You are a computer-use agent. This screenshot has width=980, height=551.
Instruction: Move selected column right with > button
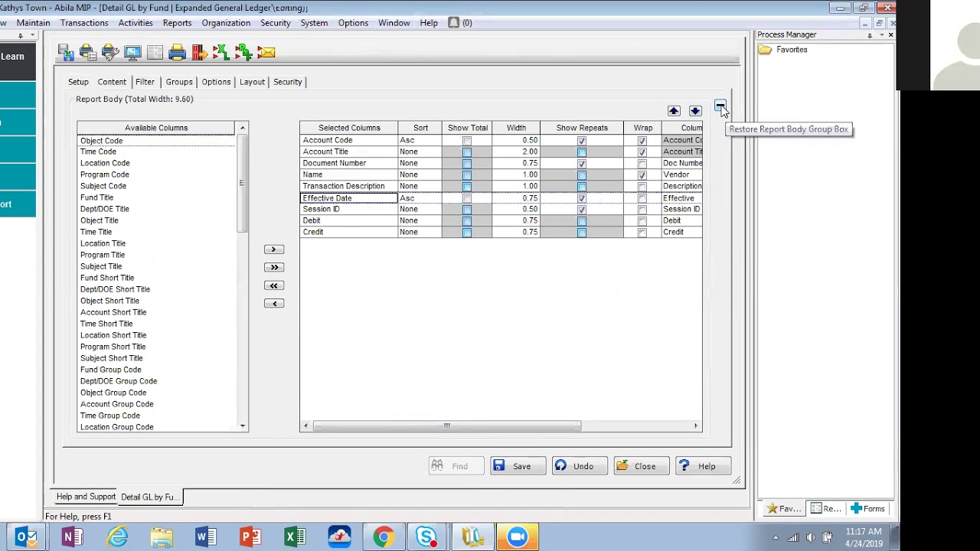coord(274,249)
